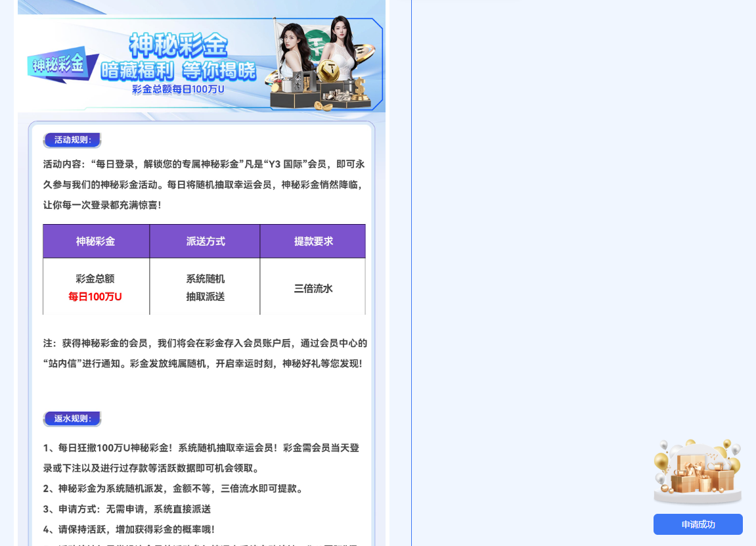Click the 系统随机抽取派送 table cell

(204, 288)
